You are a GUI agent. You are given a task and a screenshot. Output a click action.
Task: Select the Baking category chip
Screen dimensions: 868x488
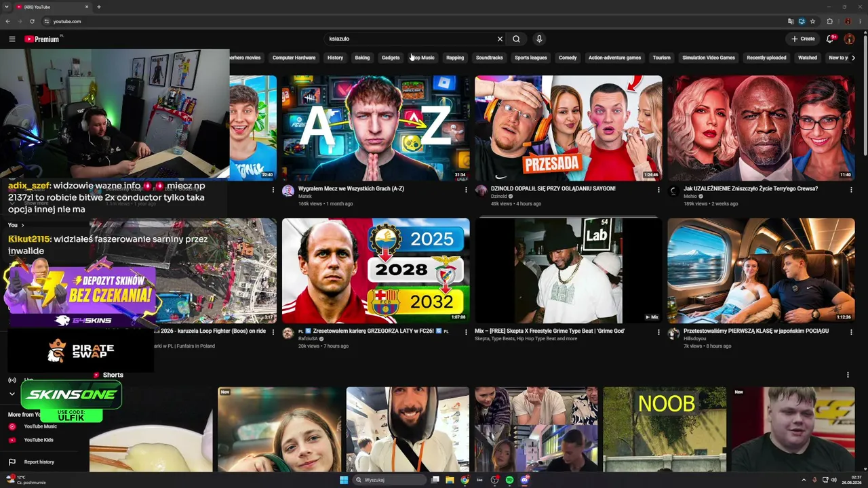tap(362, 58)
